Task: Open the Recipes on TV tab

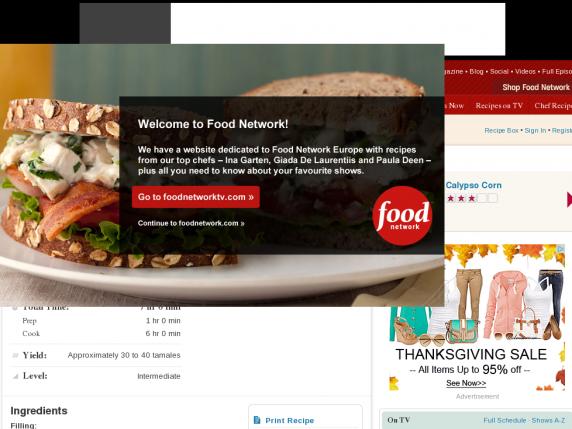Action: coord(499,106)
